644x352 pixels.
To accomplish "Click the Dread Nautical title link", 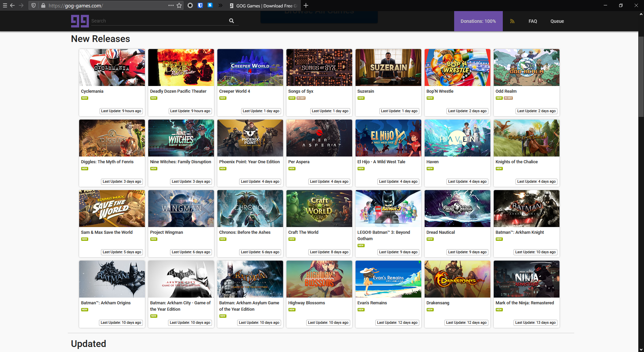I will (440, 232).
